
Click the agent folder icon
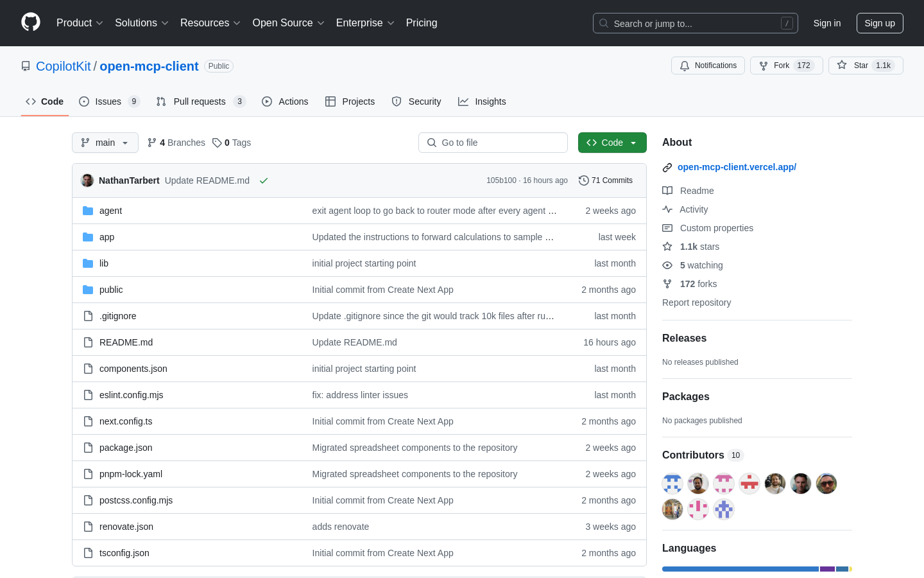[x=88, y=211]
